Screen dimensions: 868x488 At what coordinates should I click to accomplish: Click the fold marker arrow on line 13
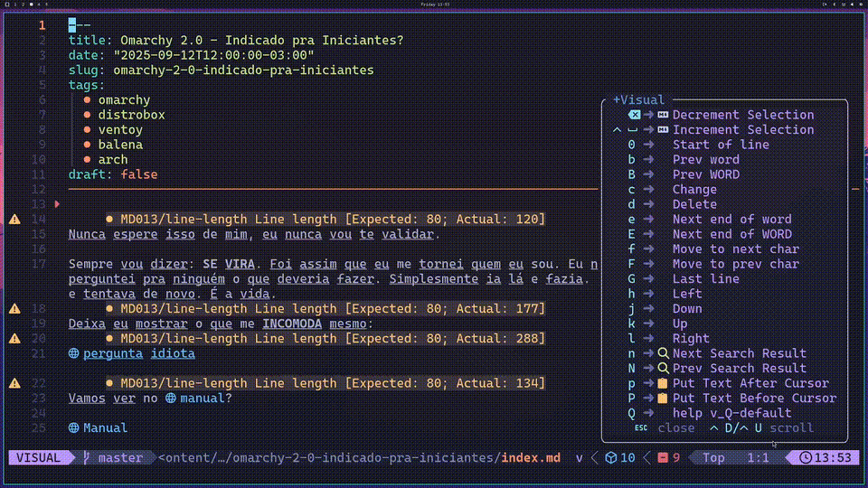(x=57, y=204)
